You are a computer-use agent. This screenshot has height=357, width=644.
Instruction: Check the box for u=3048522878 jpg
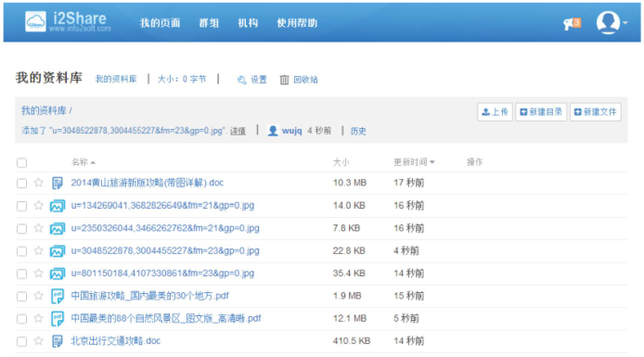[21, 251]
